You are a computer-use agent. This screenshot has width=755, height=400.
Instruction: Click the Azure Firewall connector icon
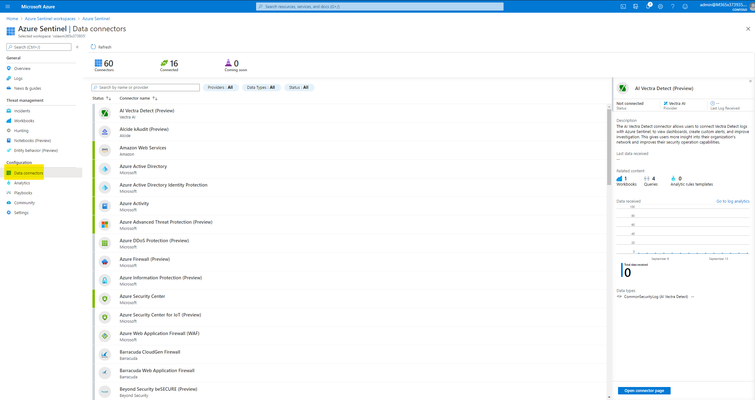pyautogui.click(x=104, y=262)
